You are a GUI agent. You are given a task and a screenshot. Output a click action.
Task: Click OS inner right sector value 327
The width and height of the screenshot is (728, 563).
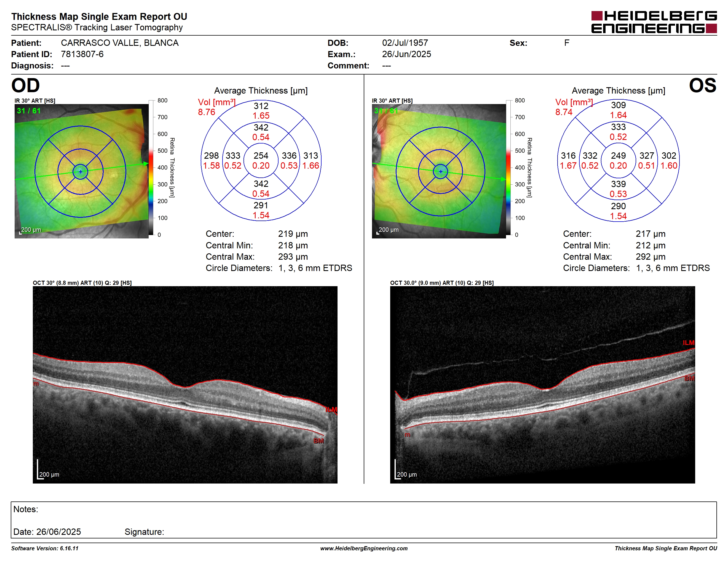tap(647, 155)
